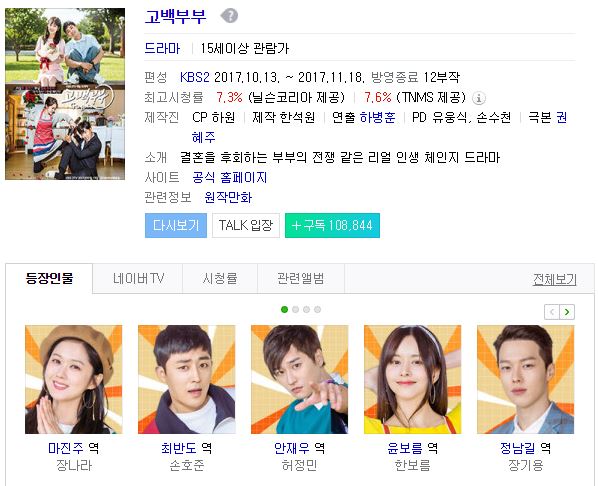The image size is (598, 486).
Task: Click the 다시보기 button
Action: [x=176, y=225]
